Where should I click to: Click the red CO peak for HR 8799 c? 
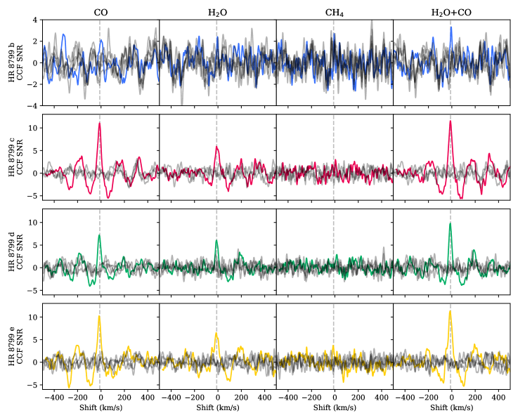pyautogui.click(x=99, y=124)
